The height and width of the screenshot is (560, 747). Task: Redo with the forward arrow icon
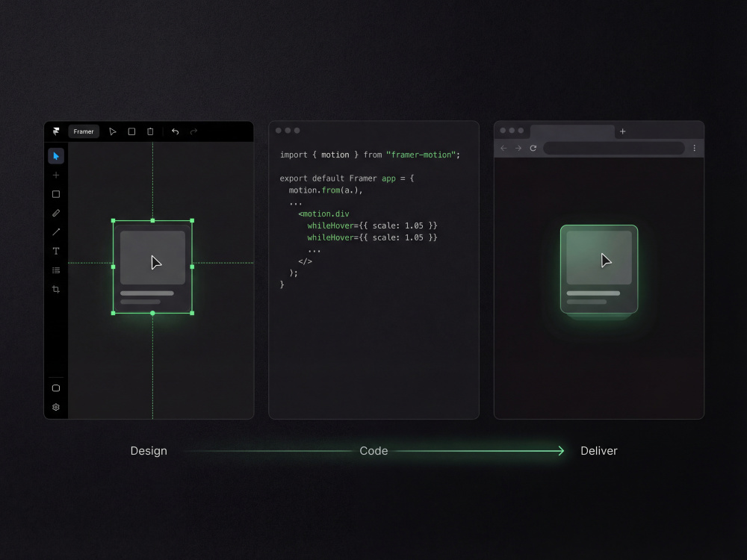point(193,131)
